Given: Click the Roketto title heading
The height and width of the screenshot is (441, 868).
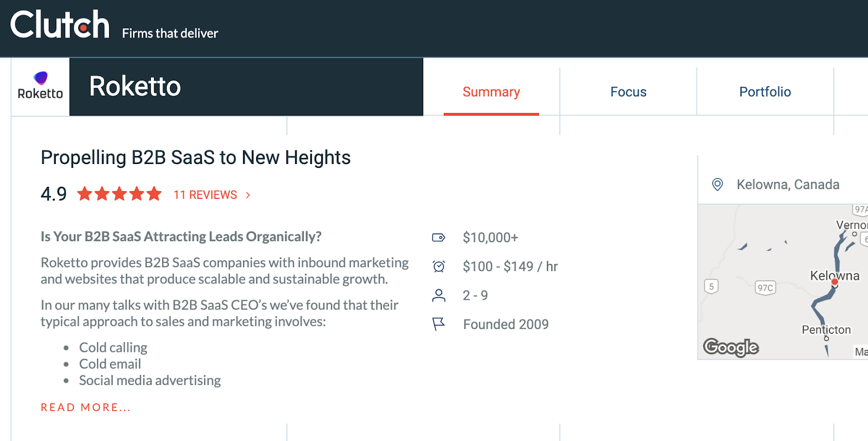Looking at the screenshot, I should (x=135, y=86).
